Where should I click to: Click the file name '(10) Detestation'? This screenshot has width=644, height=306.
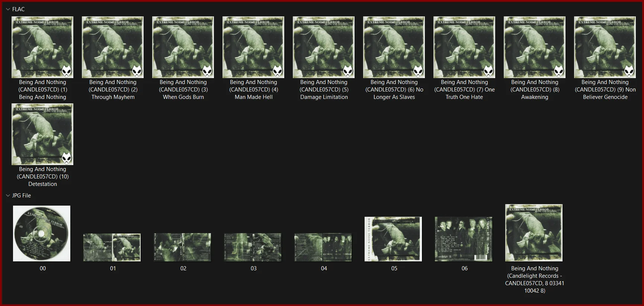(43, 180)
